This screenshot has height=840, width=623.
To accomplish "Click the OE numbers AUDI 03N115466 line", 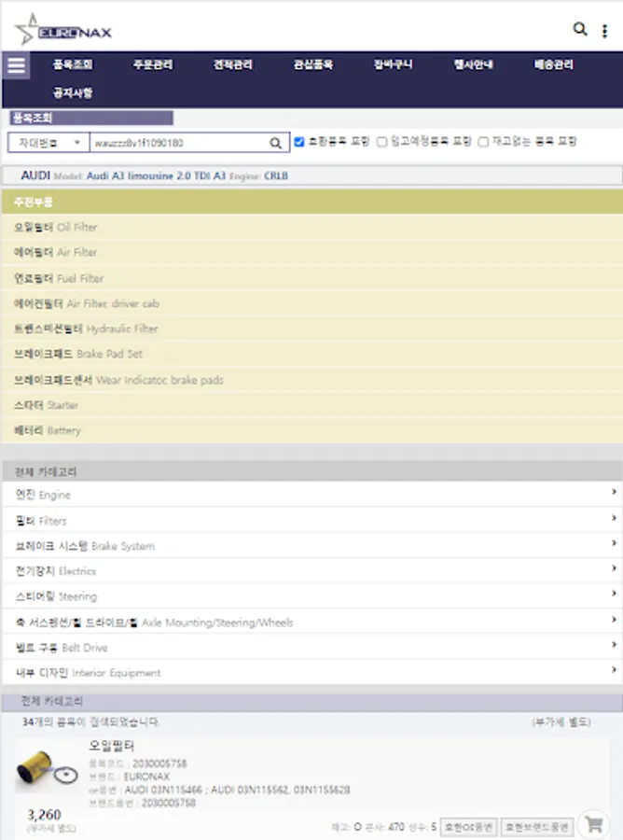I will (x=237, y=790).
